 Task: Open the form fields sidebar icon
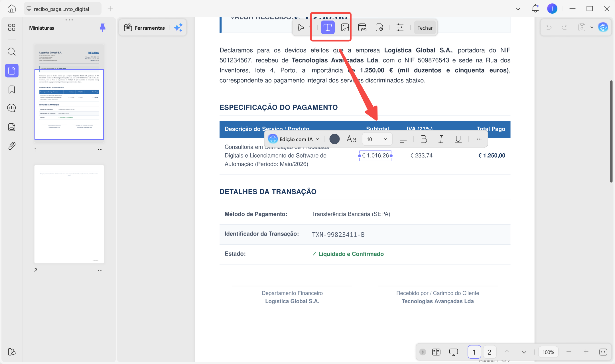12,127
